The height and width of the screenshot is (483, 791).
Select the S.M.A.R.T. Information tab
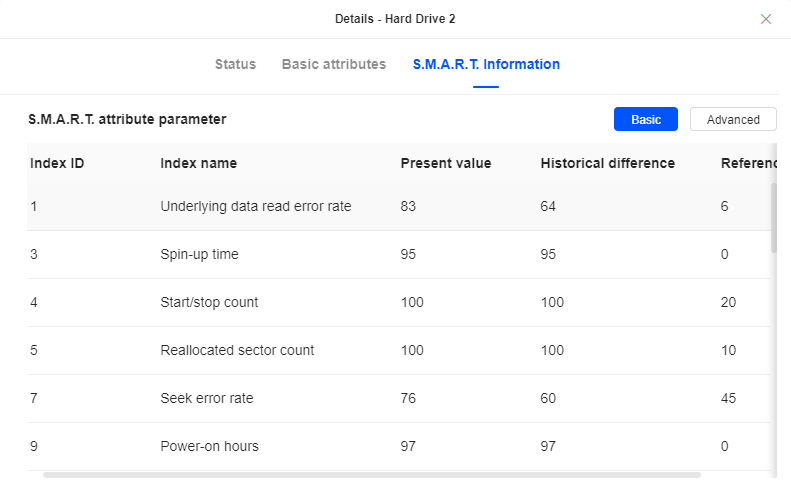tap(486, 64)
